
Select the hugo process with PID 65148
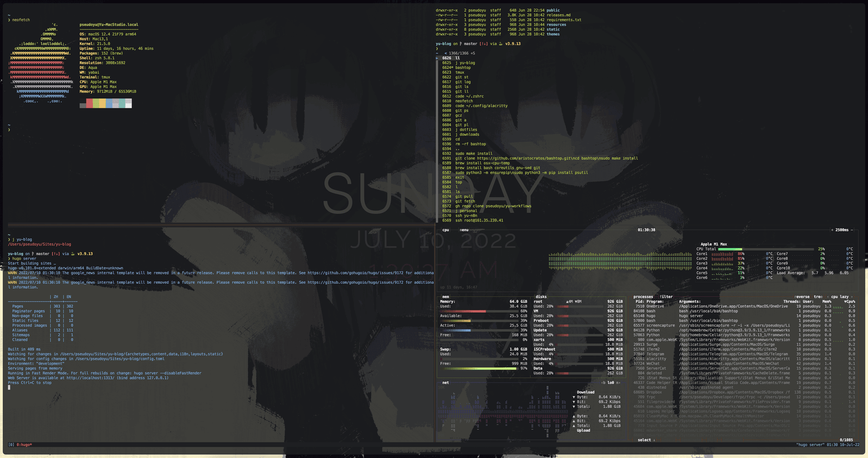click(x=744, y=316)
